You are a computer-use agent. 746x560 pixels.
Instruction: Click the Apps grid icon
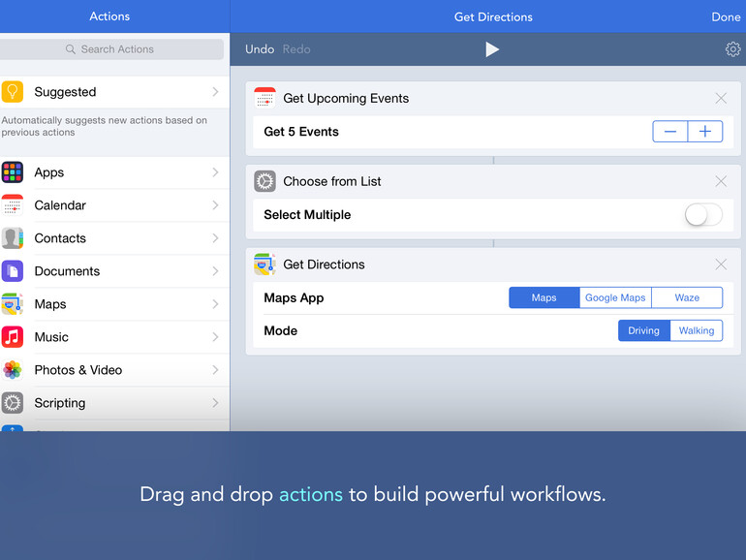point(13,172)
